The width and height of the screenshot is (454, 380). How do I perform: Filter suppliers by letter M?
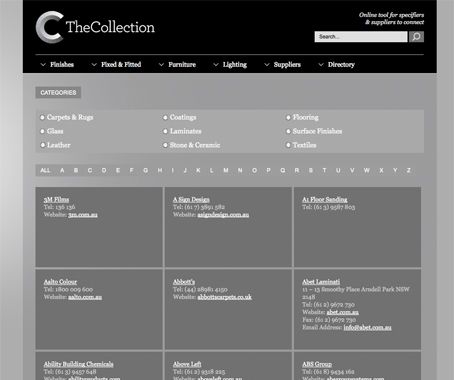pos(226,170)
